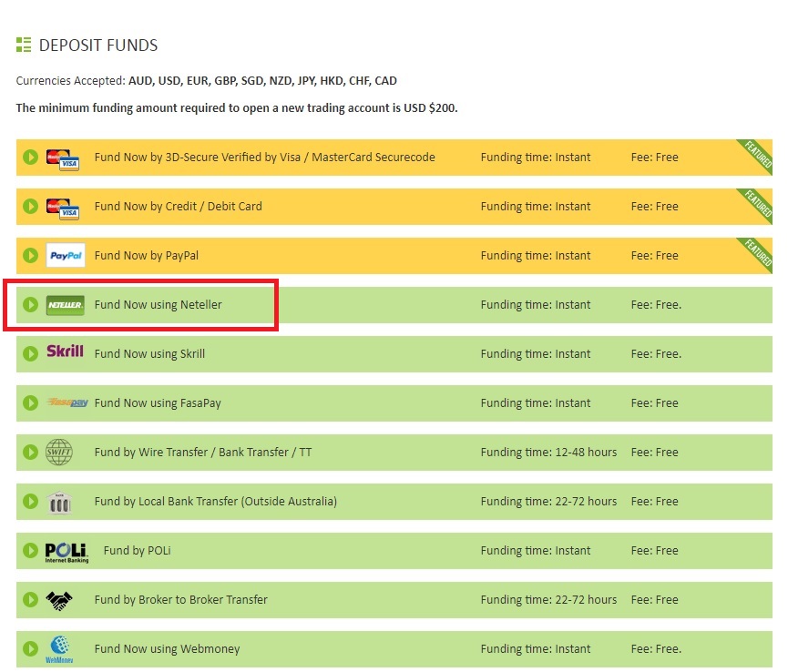Image resolution: width=788 pixels, height=672 pixels.
Task: Click the green arrow beside 3D-Secure Visa funding
Action: point(31,158)
